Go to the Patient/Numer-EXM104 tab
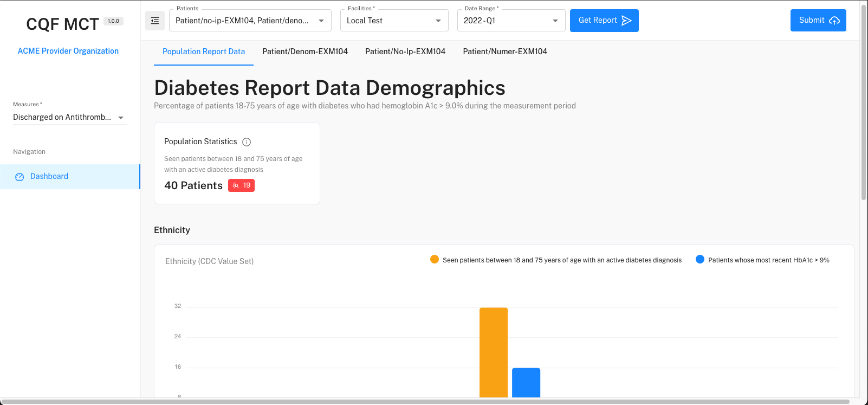Viewport: 868px width, 405px height. tap(505, 52)
